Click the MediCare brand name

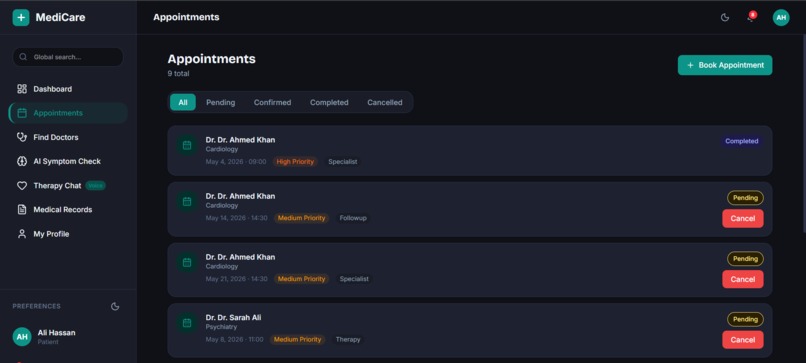[60, 17]
